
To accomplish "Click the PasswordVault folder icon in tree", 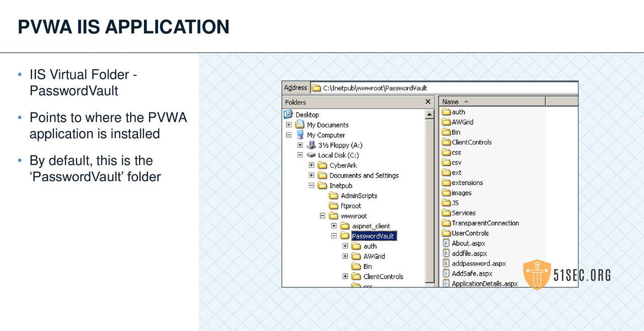I will pyautogui.click(x=345, y=236).
